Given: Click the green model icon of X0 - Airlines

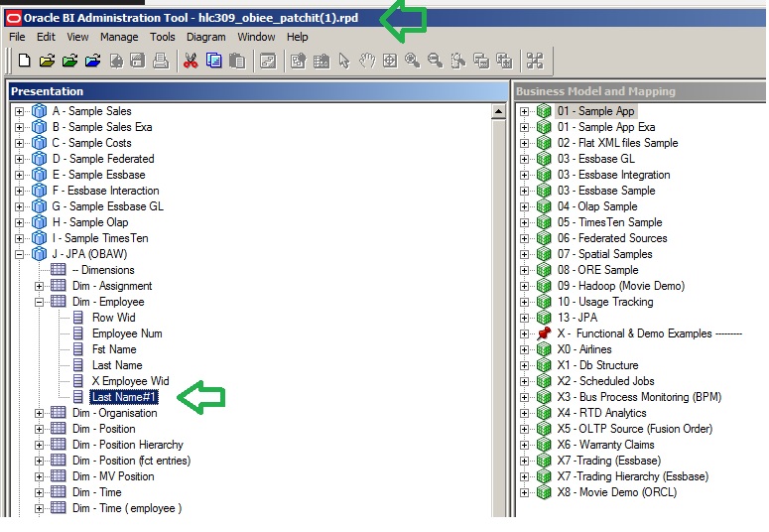Looking at the screenshot, I should [544, 349].
